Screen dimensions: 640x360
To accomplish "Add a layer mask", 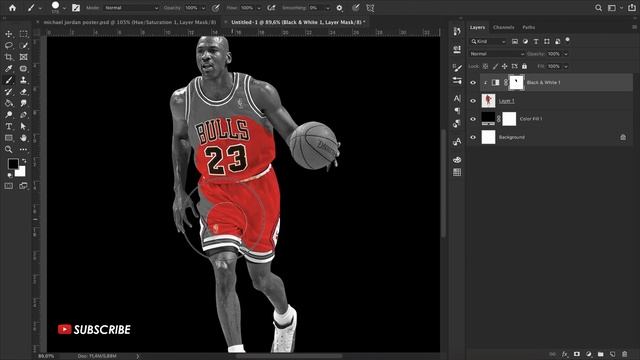I will [x=576, y=354].
